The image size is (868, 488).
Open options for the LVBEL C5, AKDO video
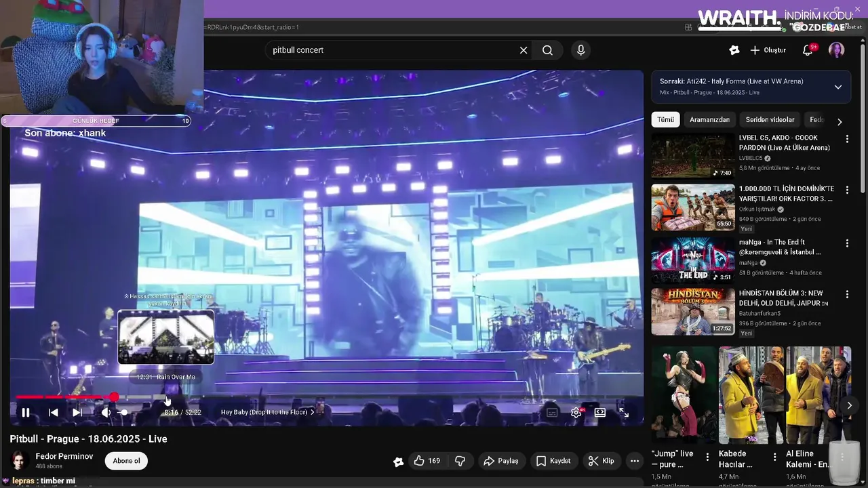pyautogui.click(x=846, y=139)
